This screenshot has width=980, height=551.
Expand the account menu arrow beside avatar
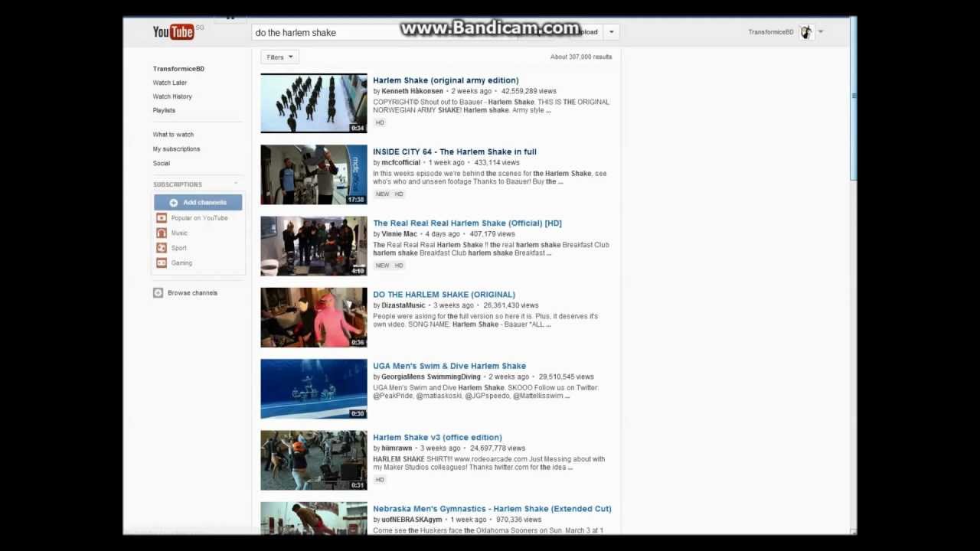pos(820,32)
